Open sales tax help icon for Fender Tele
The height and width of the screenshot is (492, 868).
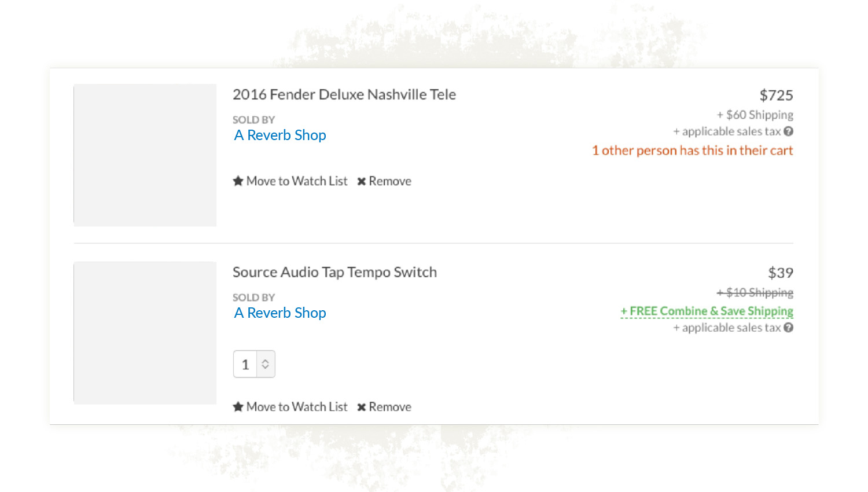[x=788, y=131]
